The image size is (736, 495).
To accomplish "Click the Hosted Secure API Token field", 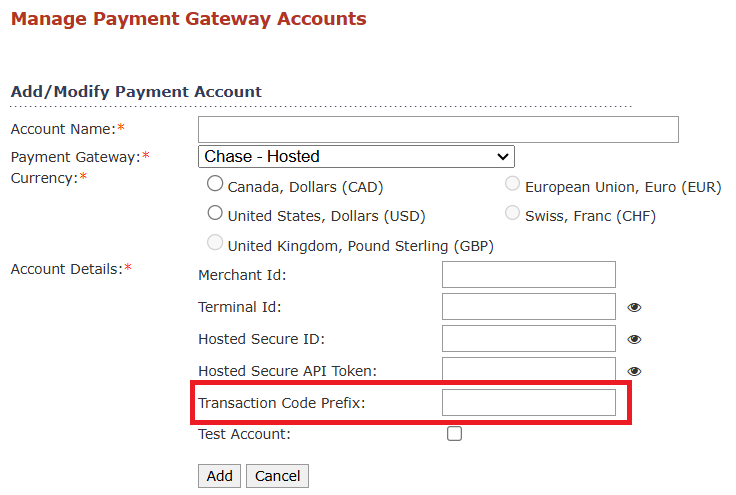I will click(529, 369).
